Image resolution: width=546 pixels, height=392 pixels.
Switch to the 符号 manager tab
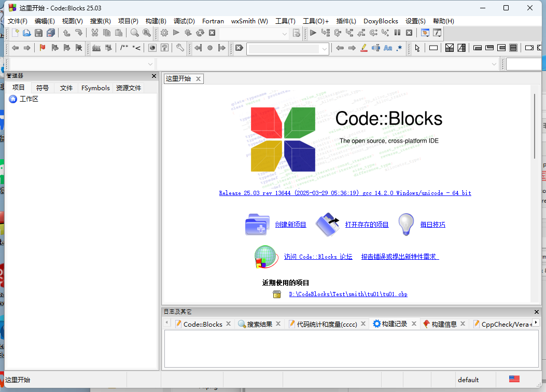point(43,88)
